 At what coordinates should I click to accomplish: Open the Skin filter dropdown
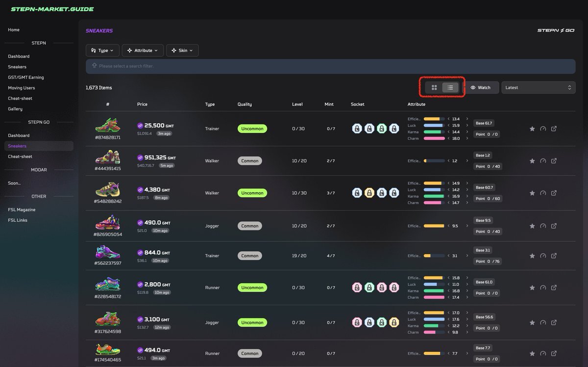click(x=182, y=51)
